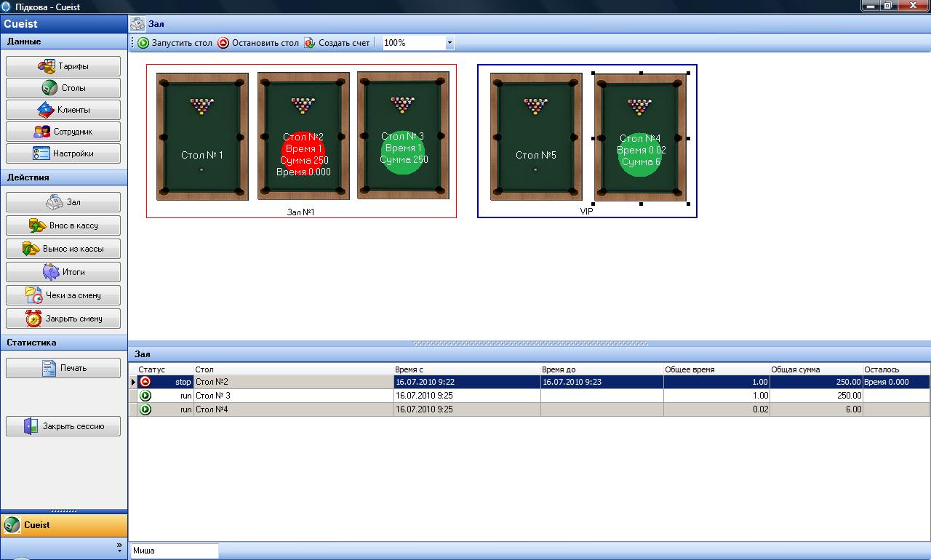Open Настройки settings
The image size is (931, 560).
[x=63, y=153]
